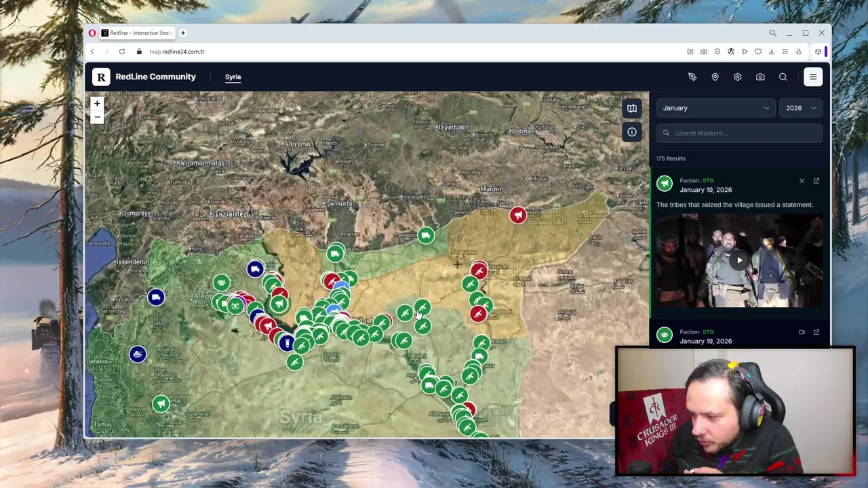Image resolution: width=868 pixels, height=488 pixels.
Task: Toggle the map layers icon on map
Action: coord(632,108)
